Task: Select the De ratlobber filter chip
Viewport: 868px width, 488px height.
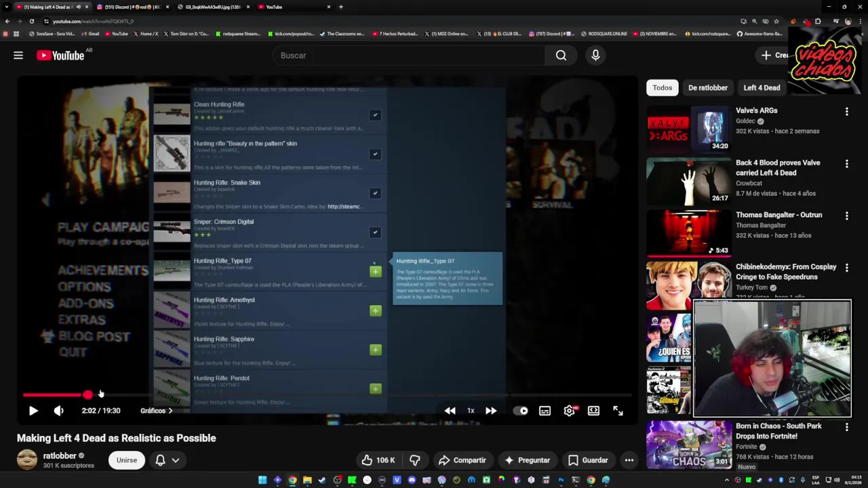Action: click(708, 87)
